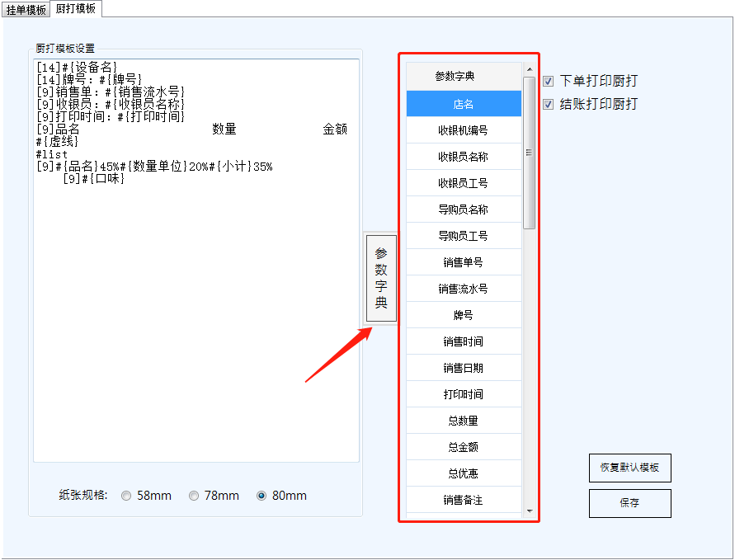The width and height of the screenshot is (735, 560).
Task: Click the [14]#{设备名} template line
Action: pyautogui.click(x=77, y=67)
